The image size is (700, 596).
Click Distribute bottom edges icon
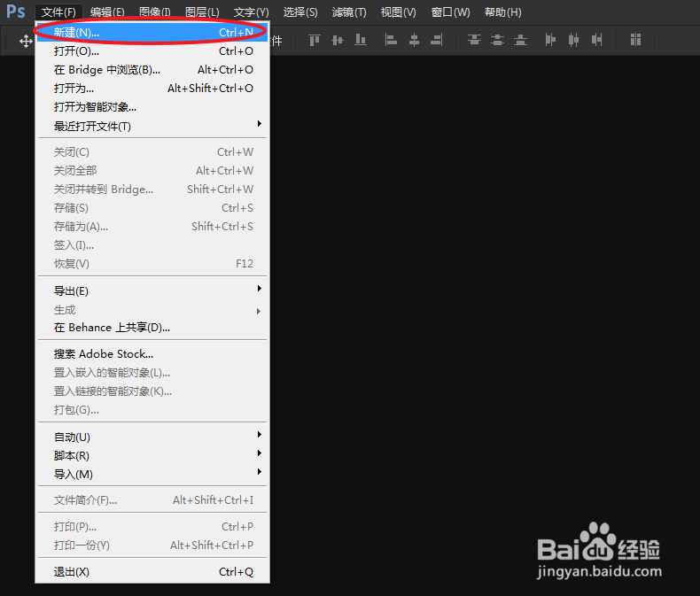[520, 41]
